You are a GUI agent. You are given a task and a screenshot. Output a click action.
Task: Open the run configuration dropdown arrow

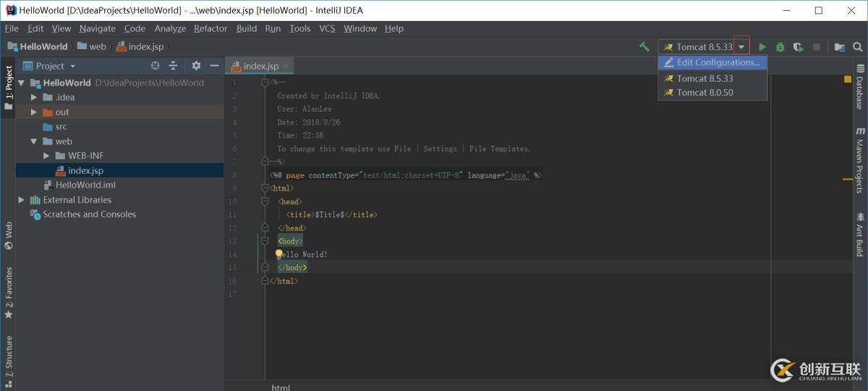point(741,46)
